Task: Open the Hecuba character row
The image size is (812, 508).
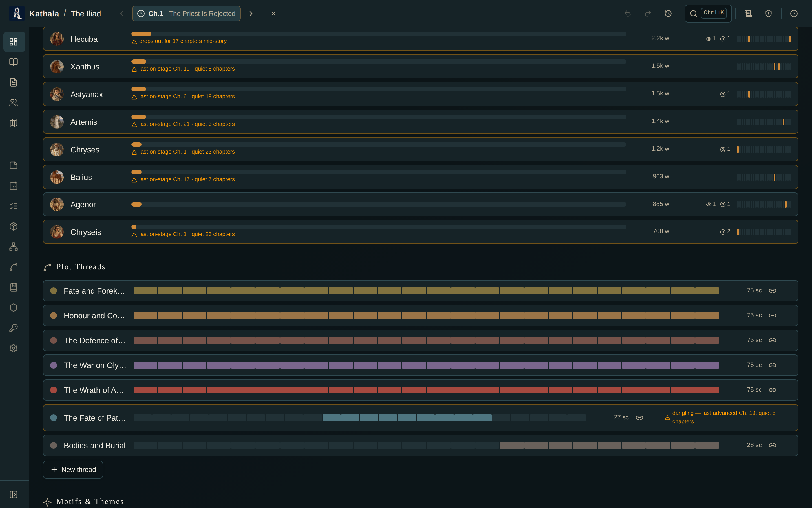Action: [x=420, y=39]
